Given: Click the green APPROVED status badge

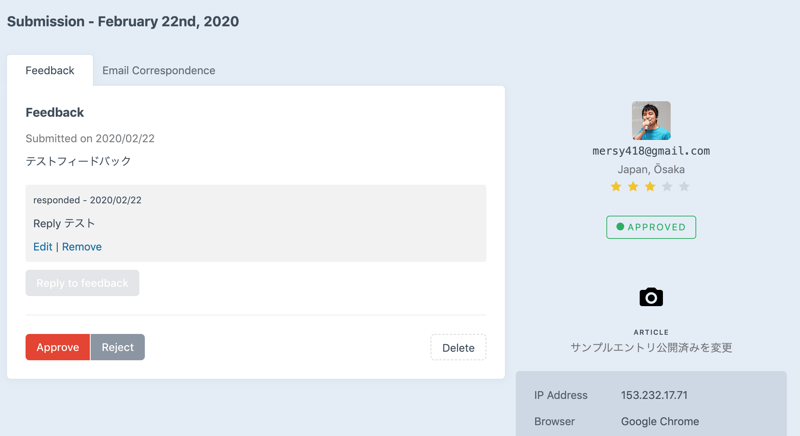Looking at the screenshot, I should [x=651, y=227].
